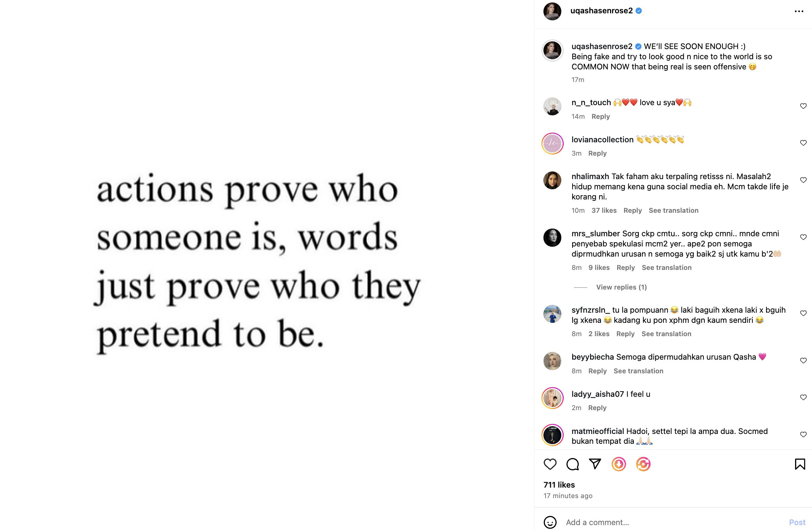Reply to ladyy_aisha07's comment
This screenshot has height=530, width=812.
(597, 408)
